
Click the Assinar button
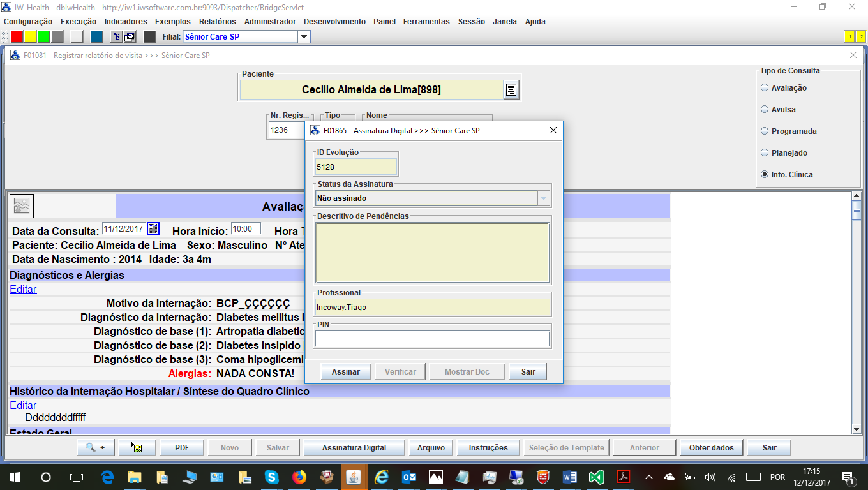click(345, 372)
